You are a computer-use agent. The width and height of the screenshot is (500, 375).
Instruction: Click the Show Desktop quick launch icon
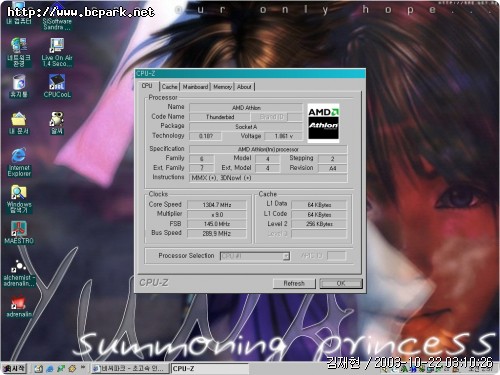38,369
